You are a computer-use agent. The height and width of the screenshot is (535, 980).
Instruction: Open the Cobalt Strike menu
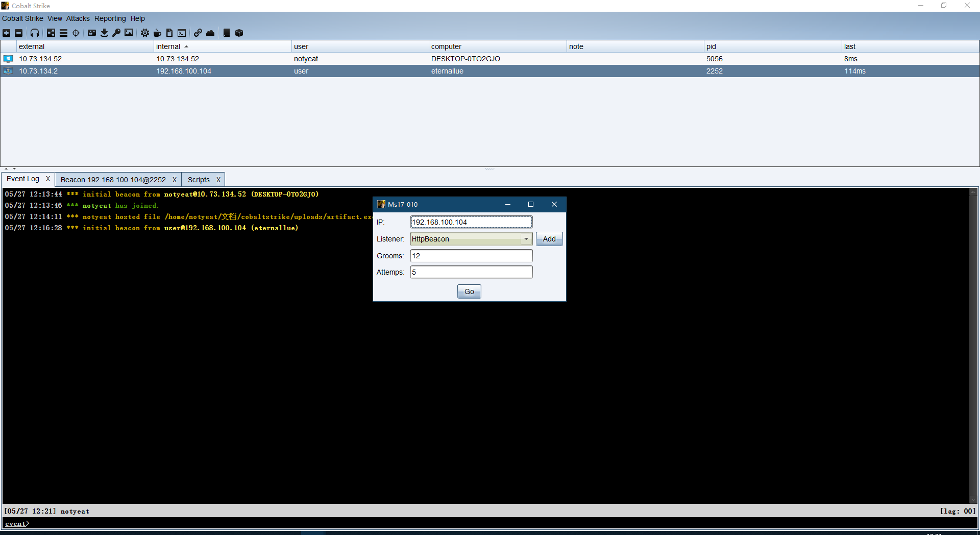coord(22,18)
